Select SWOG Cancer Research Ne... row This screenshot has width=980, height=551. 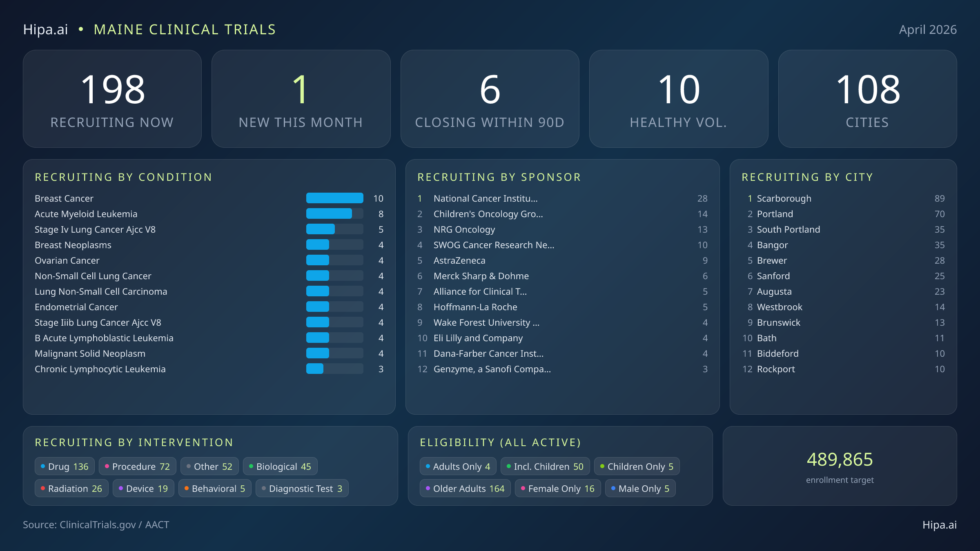(562, 245)
